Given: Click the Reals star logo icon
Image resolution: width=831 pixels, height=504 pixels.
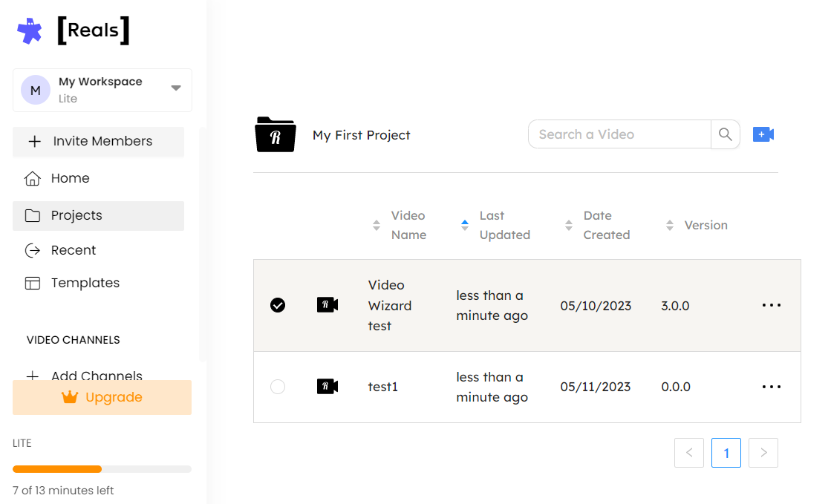Looking at the screenshot, I should click(x=30, y=30).
